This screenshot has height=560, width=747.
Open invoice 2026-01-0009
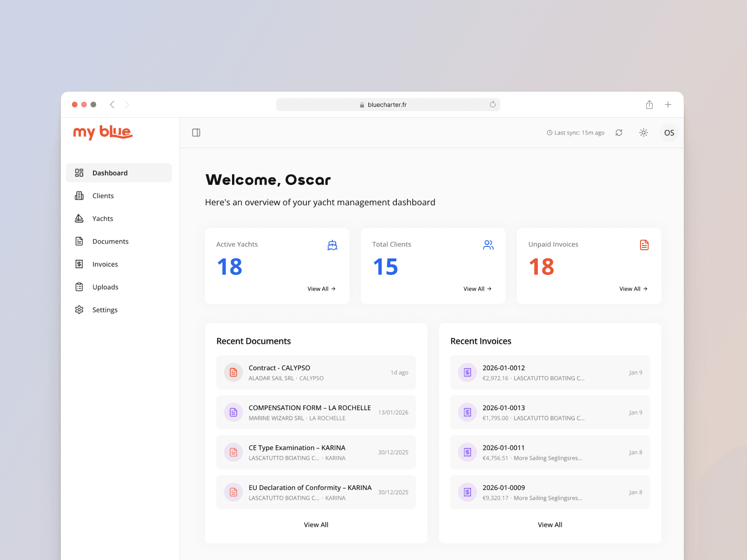(550, 492)
